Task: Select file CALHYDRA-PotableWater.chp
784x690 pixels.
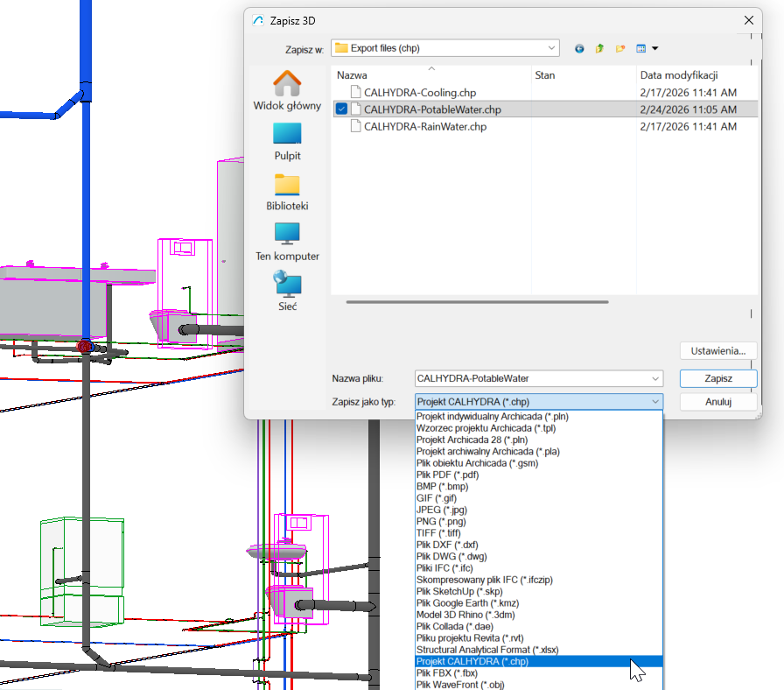Action: tap(432, 109)
